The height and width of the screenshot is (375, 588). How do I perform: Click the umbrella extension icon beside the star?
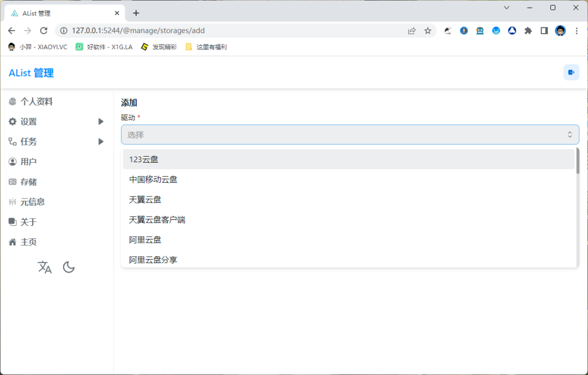448,30
